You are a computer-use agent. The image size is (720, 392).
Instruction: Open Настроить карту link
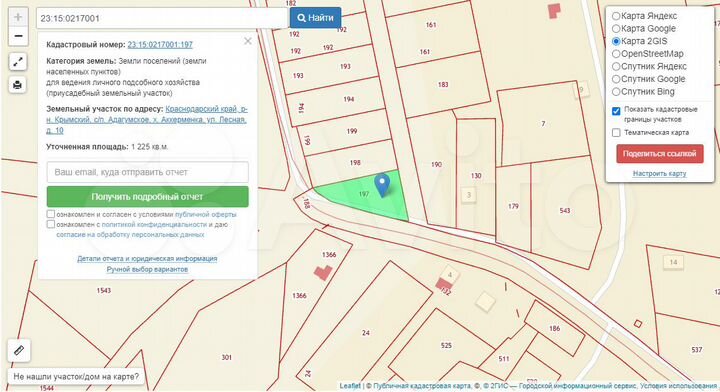(659, 174)
